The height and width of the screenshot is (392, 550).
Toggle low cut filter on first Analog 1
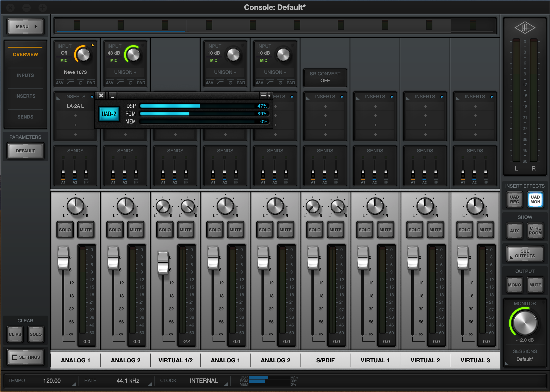pyautogui.click(x=70, y=83)
